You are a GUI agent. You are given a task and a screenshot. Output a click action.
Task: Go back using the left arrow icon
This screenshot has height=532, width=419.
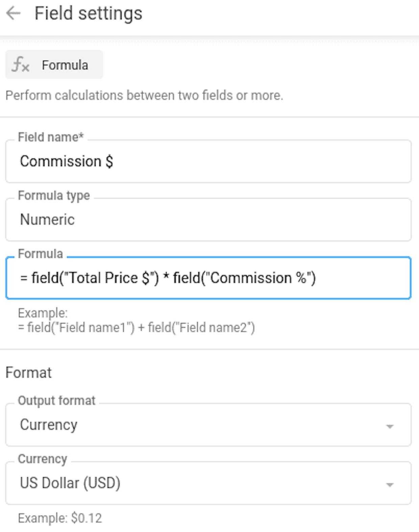click(14, 14)
